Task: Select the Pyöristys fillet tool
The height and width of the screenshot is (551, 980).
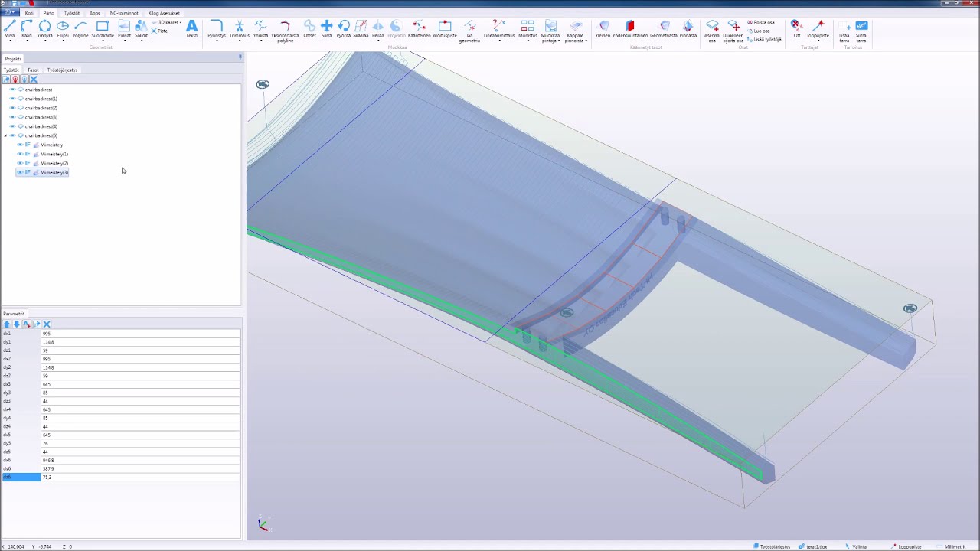Action: coord(217,29)
